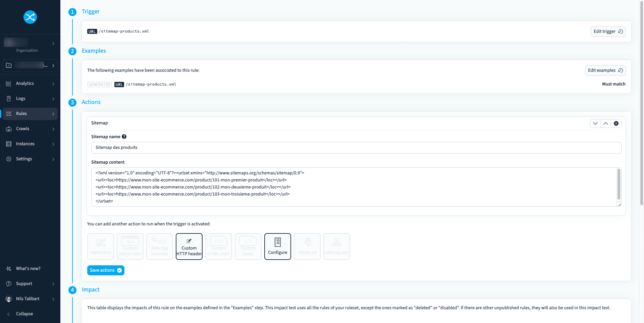Click the GENERATED badge in examples
644x323 pixels.
(x=99, y=85)
